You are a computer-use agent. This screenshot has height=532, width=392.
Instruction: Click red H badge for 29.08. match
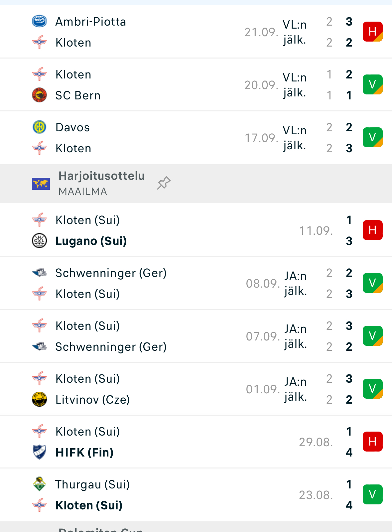372,442
